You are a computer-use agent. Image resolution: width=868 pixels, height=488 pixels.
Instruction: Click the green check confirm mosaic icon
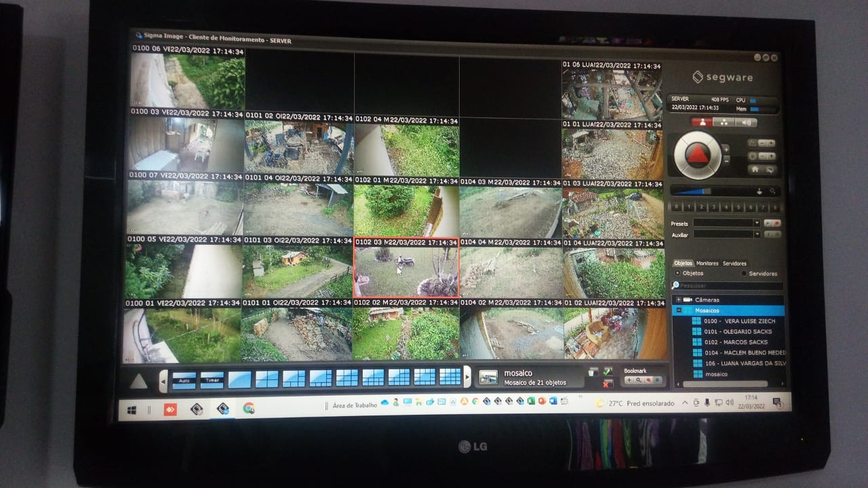(x=608, y=371)
